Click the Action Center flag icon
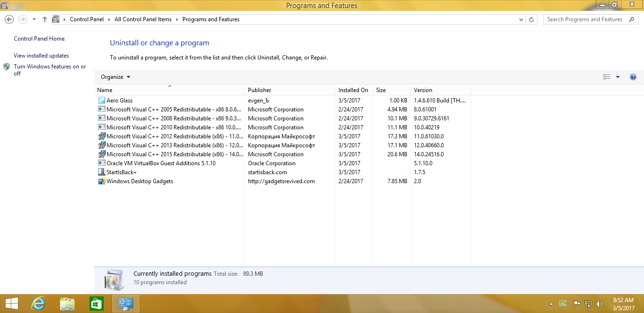 click(x=576, y=304)
